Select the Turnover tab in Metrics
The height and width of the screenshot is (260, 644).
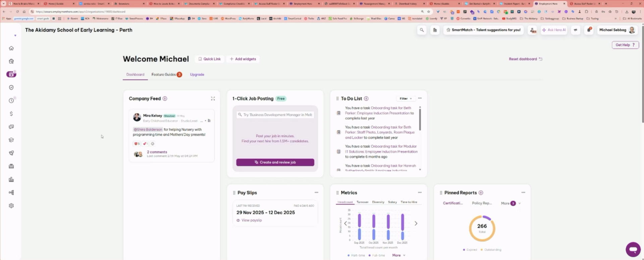362,202
